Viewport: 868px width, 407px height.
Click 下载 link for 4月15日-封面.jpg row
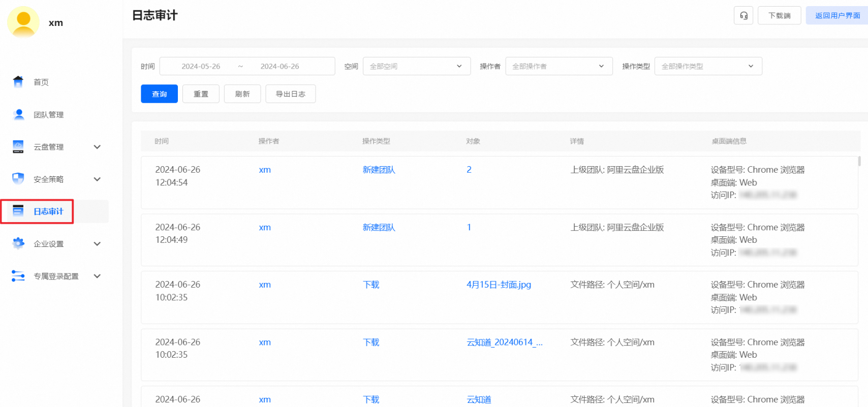tap(371, 285)
